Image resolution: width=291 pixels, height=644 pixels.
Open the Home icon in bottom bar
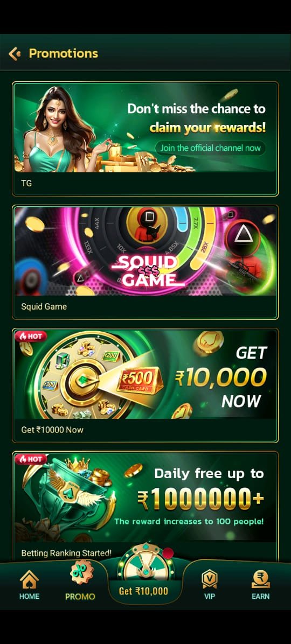click(x=29, y=580)
